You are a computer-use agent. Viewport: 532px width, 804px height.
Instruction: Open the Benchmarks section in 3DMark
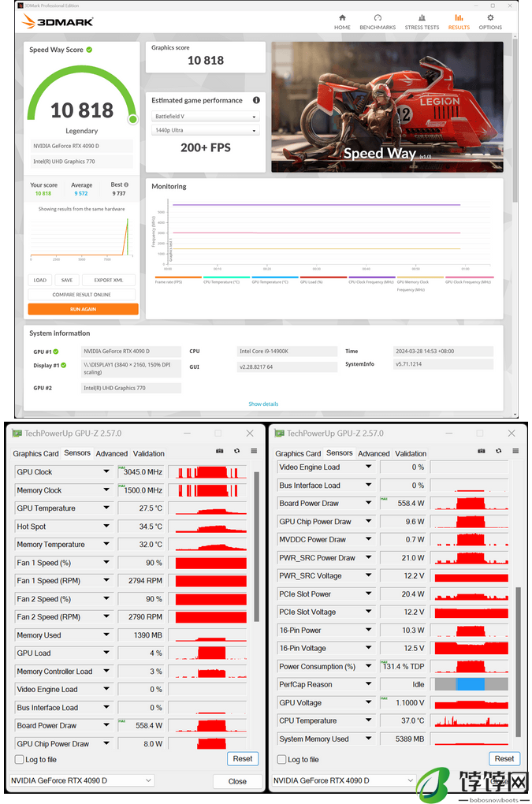tap(378, 22)
